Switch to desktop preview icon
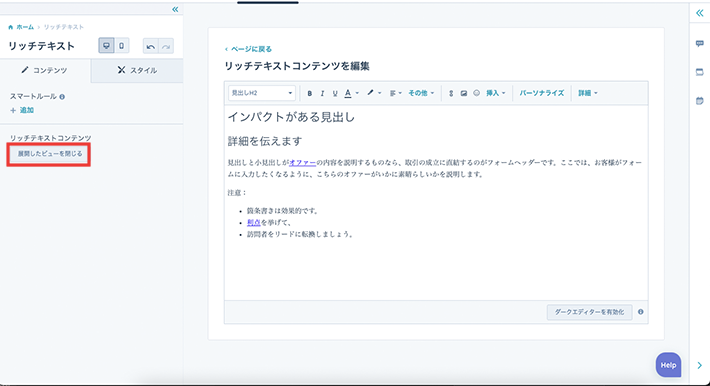The width and height of the screenshot is (710, 386). point(106,46)
